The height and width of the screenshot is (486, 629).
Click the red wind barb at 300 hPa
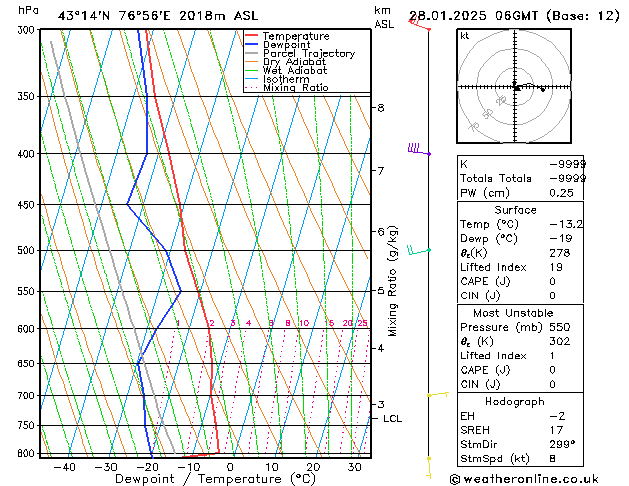click(x=420, y=24)
